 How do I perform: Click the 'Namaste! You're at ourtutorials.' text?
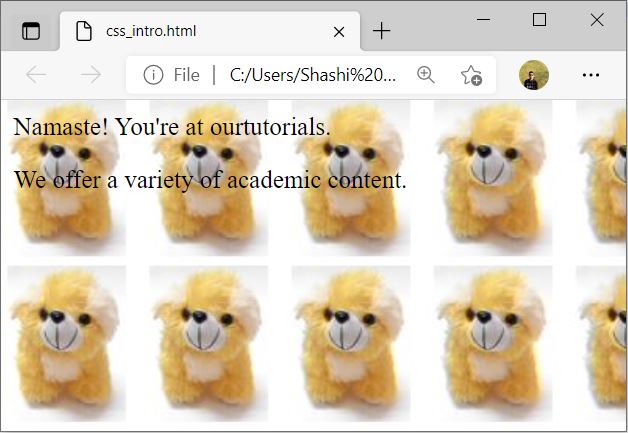(172, 127)
